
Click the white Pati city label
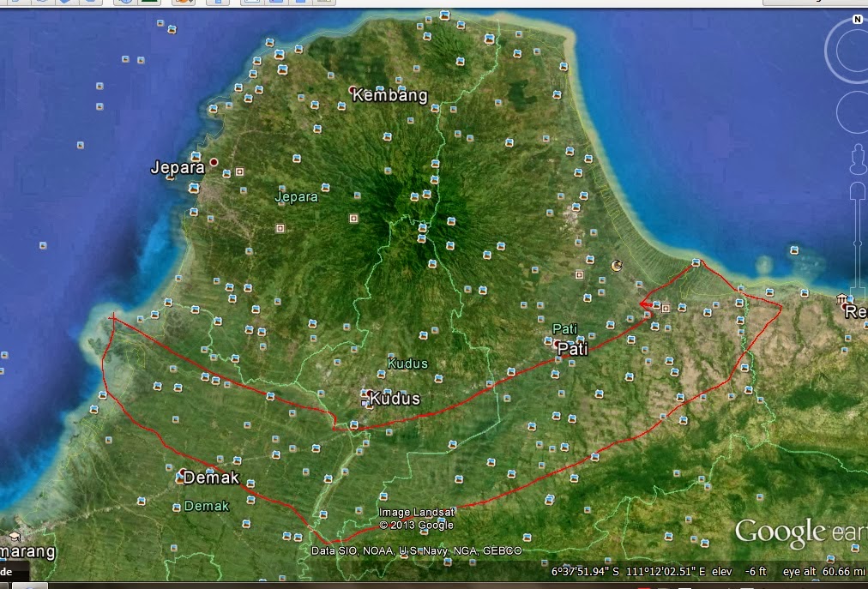tap(573, 350)
